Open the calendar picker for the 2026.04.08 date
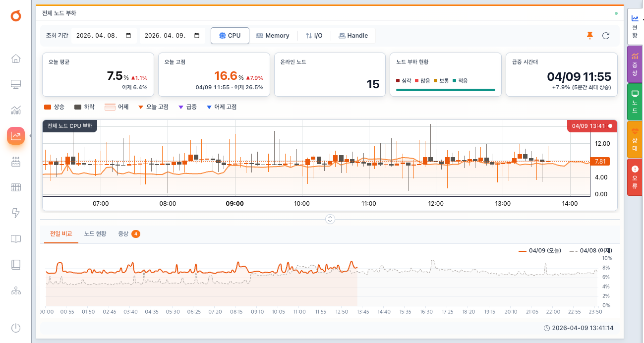 129,36
